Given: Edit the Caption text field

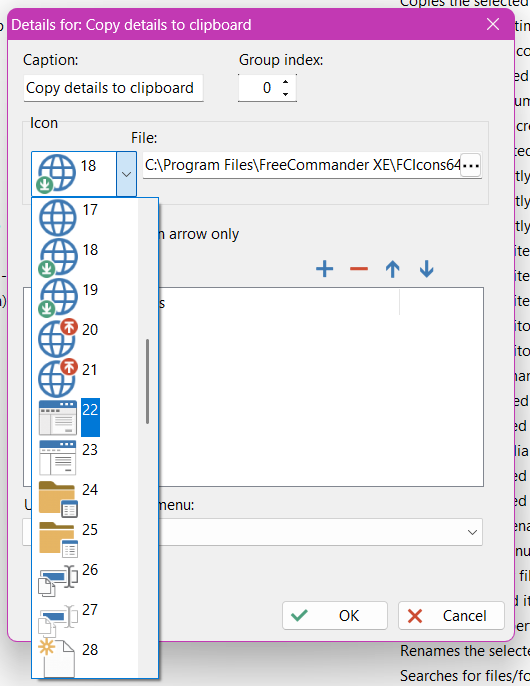Looking at the screenshot, I should tap(113, 88).
